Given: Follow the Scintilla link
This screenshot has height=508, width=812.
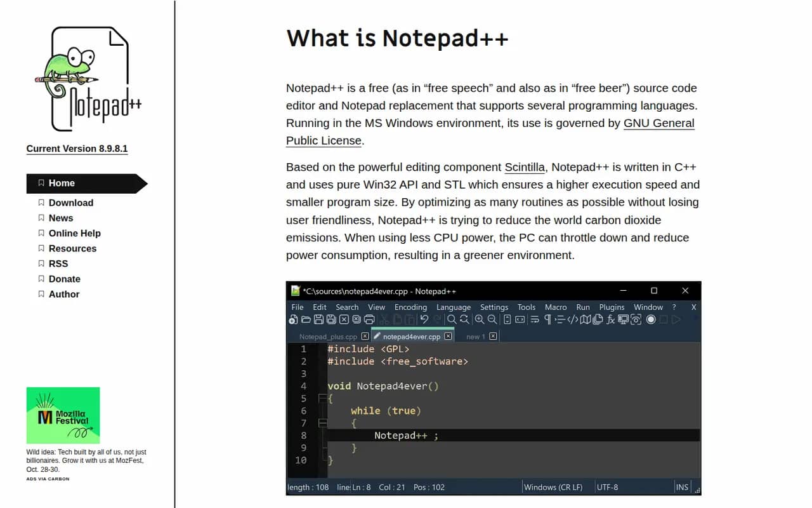Looking at the screenshot, I should pos(525,167).
